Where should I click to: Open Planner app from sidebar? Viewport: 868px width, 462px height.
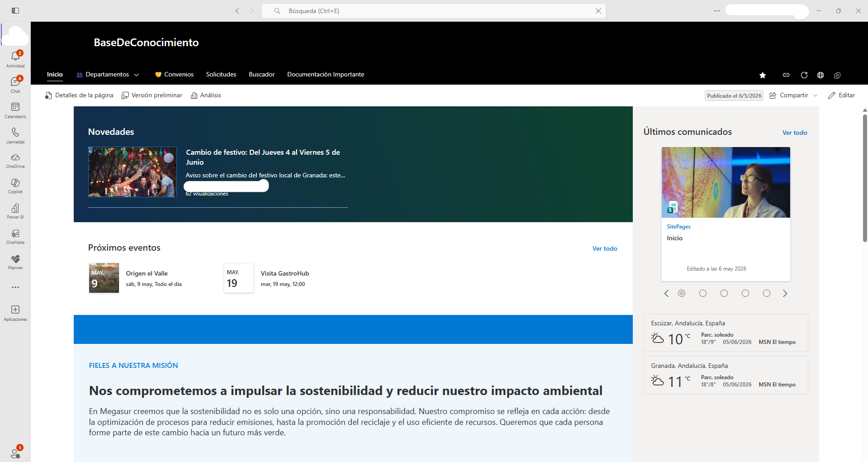click(15, 262)
